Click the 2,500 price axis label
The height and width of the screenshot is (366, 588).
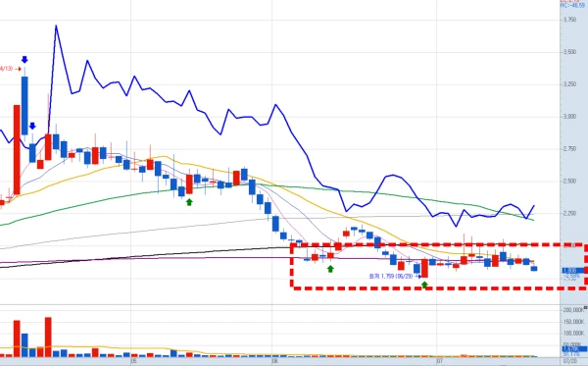coord(569,181)
